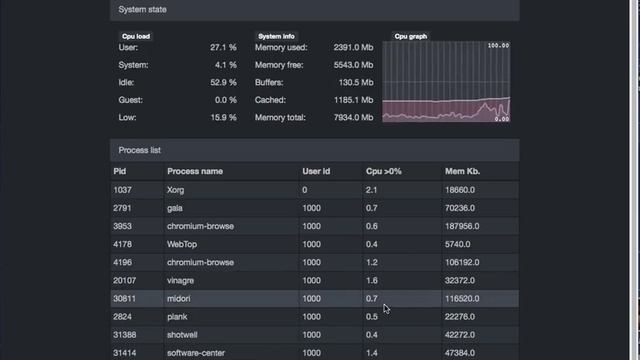
Task: Click memory value 187956.0
Action: (462, 226)
